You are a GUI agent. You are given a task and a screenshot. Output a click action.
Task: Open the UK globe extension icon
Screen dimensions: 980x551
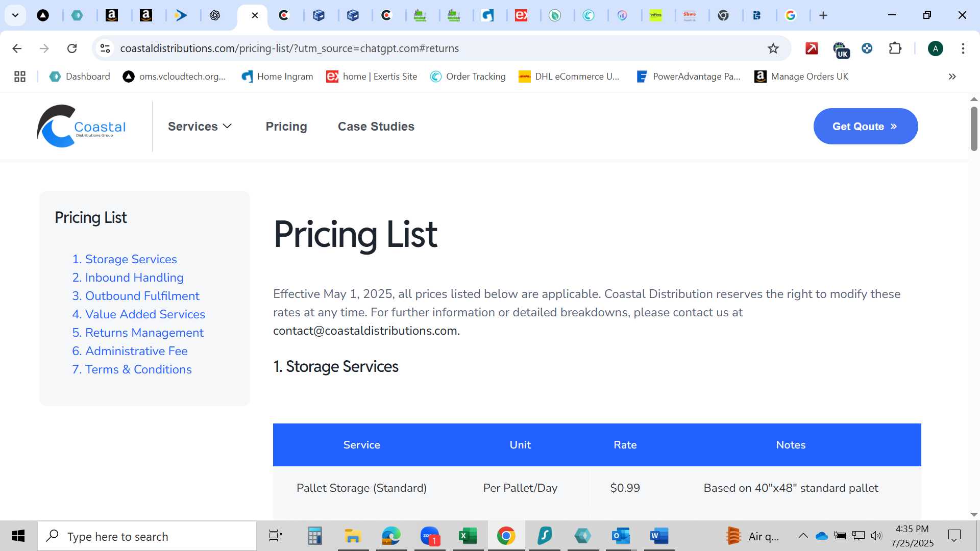(840, 49)
